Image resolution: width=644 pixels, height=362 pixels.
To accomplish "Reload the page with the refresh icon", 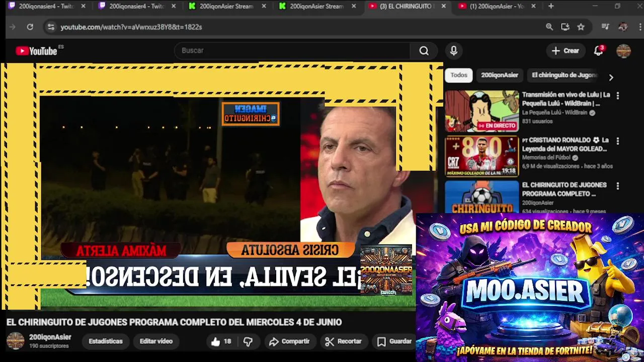I will point(30,27).
